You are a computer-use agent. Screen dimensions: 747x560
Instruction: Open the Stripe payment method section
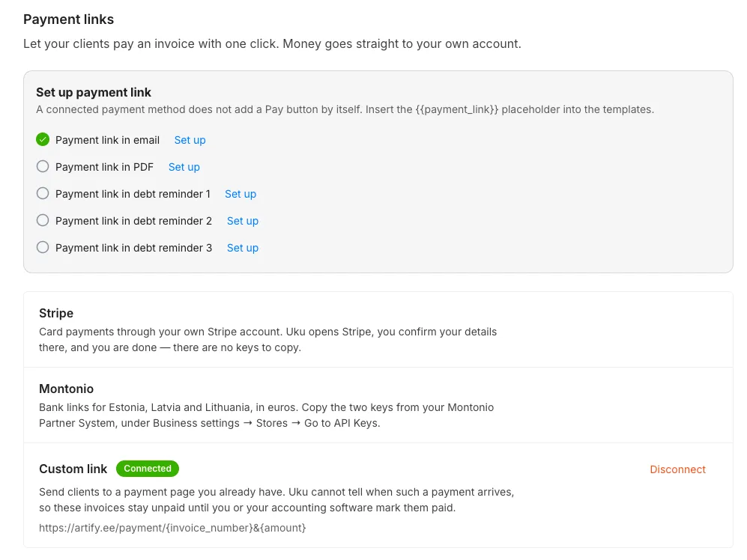pyautogui.click(x=378, y=329)
